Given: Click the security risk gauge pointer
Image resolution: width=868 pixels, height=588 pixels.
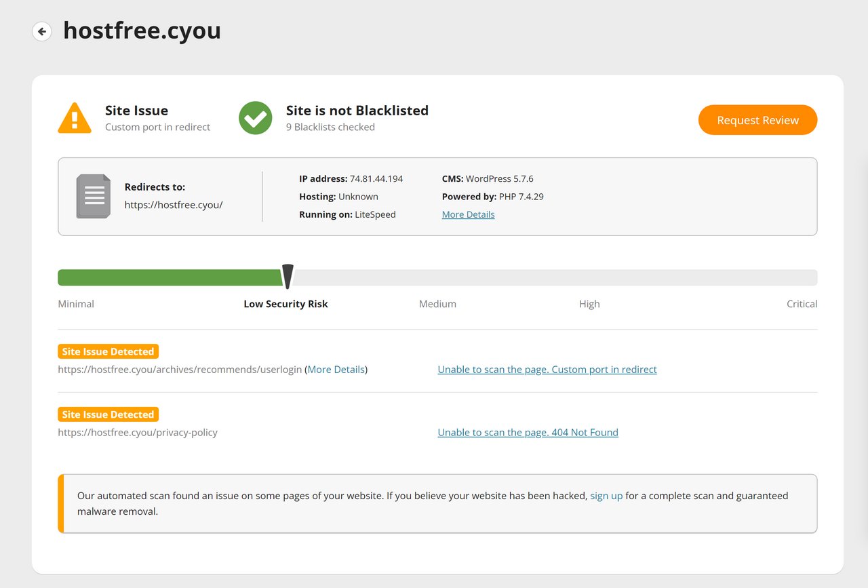Looking at the screenshot, I should coord(288,277).
